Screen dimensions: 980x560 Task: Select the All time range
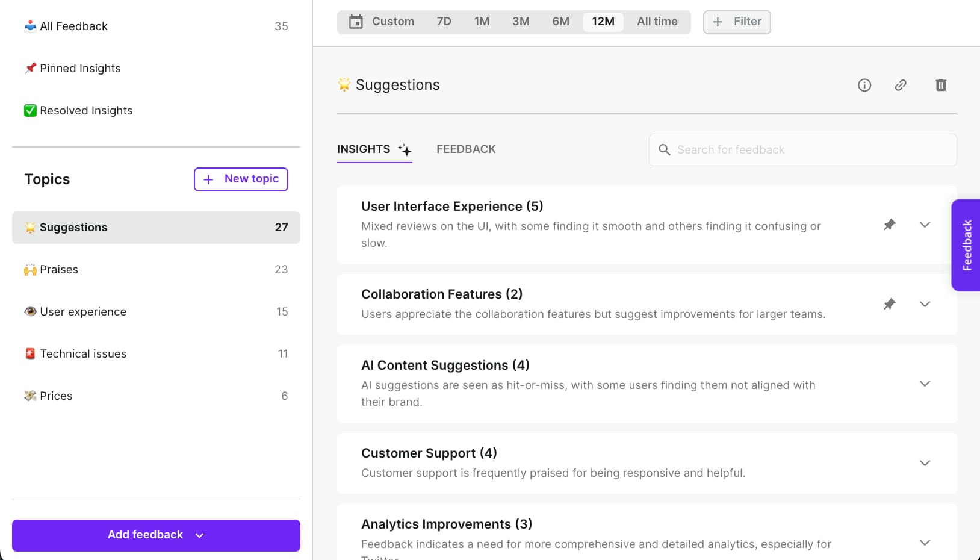point(657,22)
